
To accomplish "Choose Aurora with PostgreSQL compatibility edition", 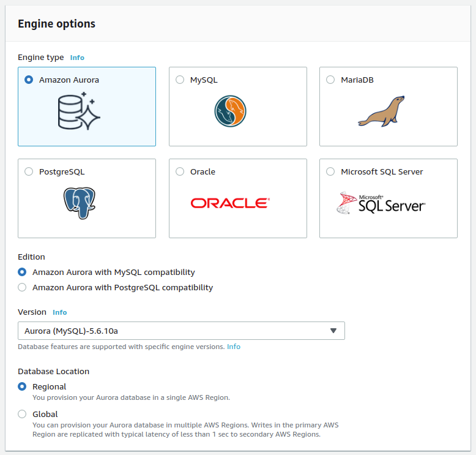I will [22, 287].
